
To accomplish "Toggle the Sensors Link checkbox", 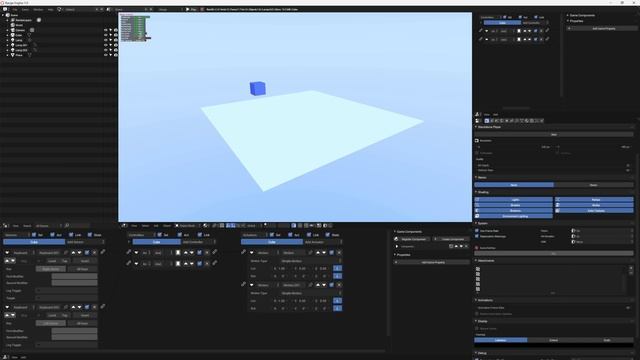I will click(71, 235).
